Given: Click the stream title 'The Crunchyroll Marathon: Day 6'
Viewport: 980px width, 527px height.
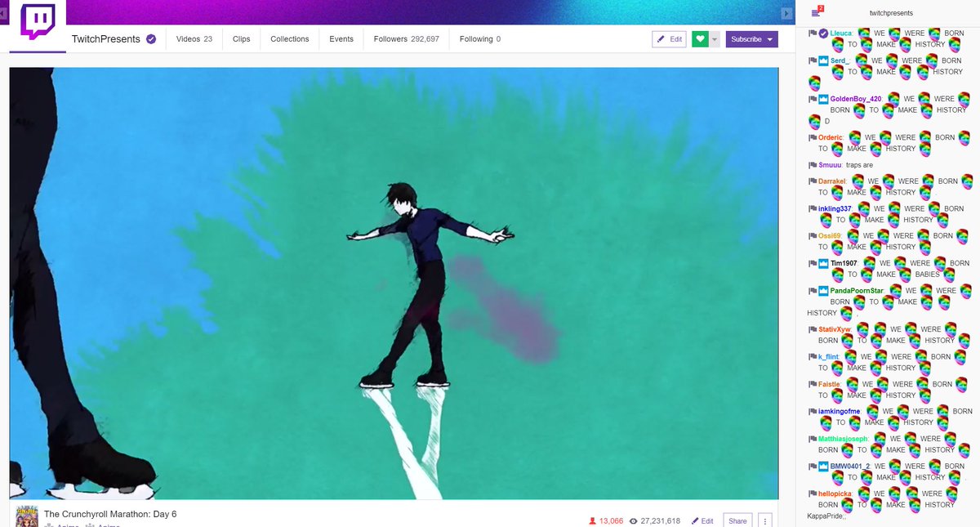Looking at the screenshot, I should pyautogui.click(x=110, y=514).
